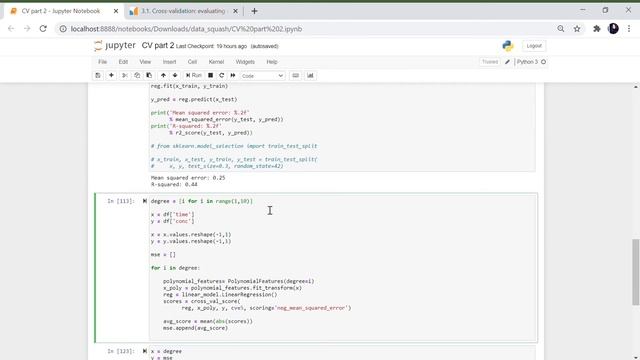Move selected cell down arrow
This screenshot has height=360, width=640.
pyautogui.click(x=175, y=76)
